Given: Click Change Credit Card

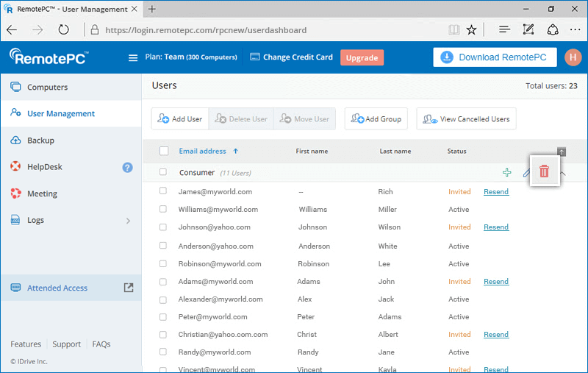Looking at the screenshot, I should pyautogui.click(x=291, y=57).
